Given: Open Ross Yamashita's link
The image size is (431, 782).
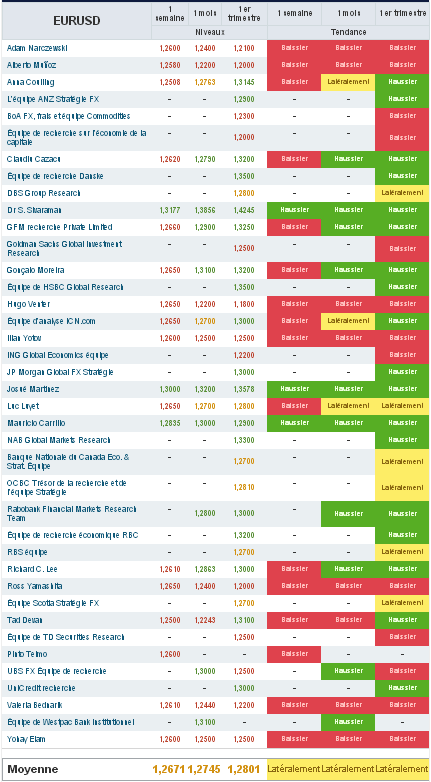Looking at the screenshot, I should (x=34, y=586).
